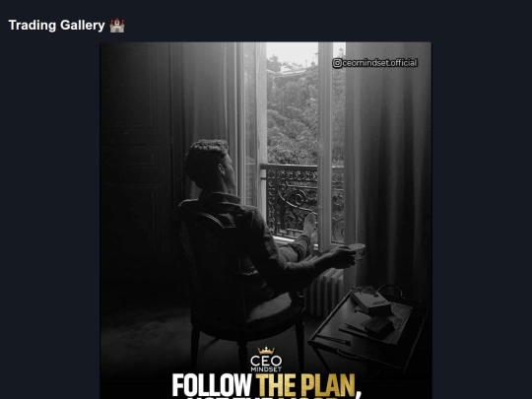Click the radiator under the window
Screen dimensions: 532x399
tap(325, 292)
